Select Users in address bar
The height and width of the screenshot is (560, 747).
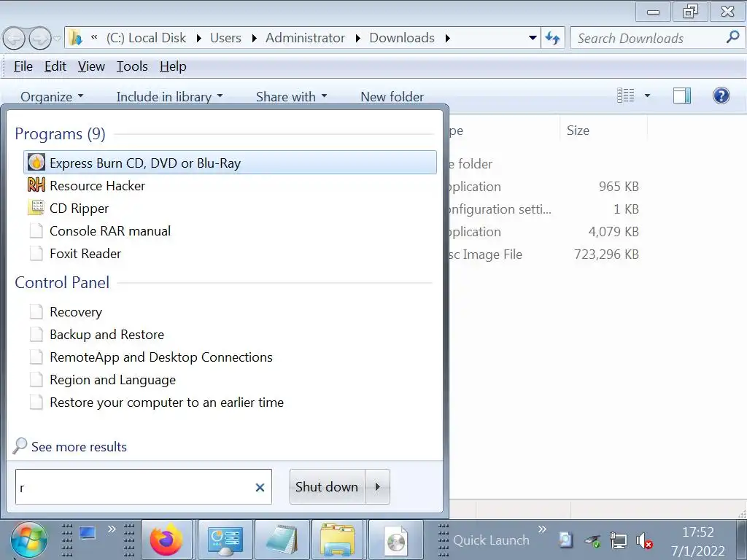[226, 38]
